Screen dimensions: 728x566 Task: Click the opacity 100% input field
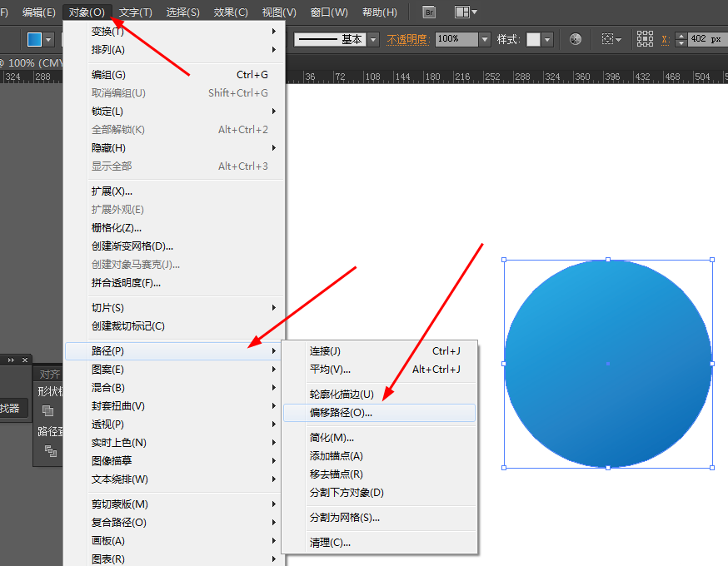click(456, 39)
